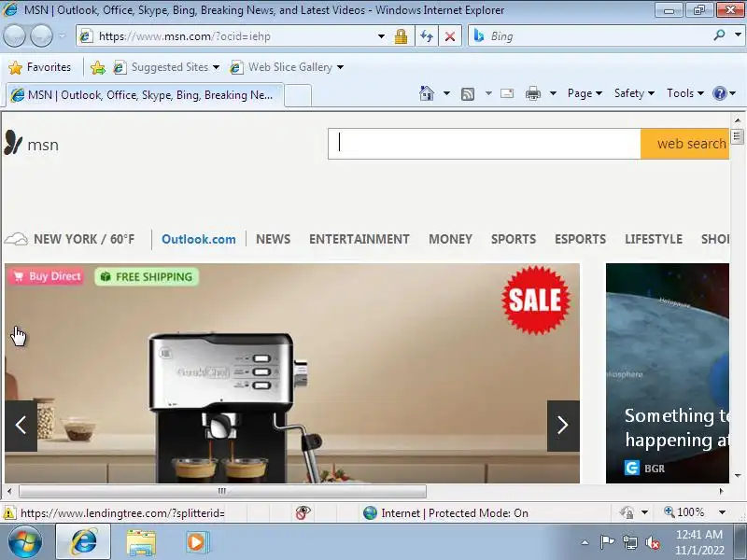Expand the zoom level dropdown arrow

click(722, 512)
